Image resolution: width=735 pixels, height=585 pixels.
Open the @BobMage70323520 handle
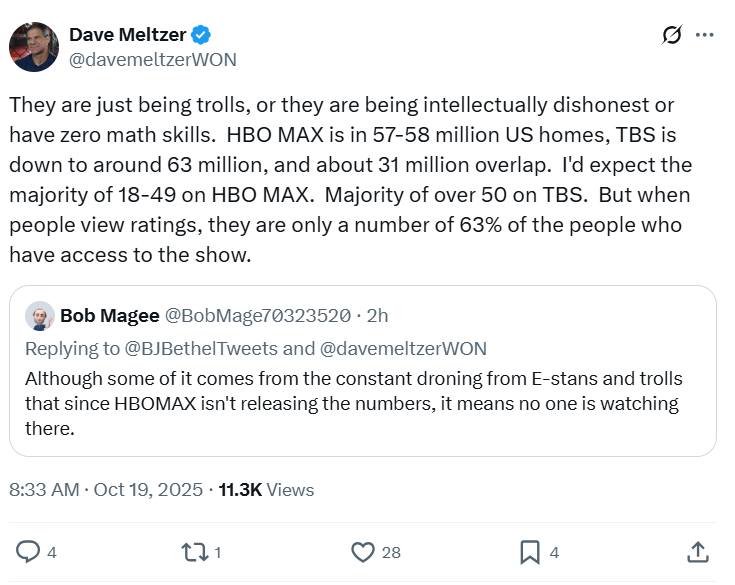pos(257,315)
